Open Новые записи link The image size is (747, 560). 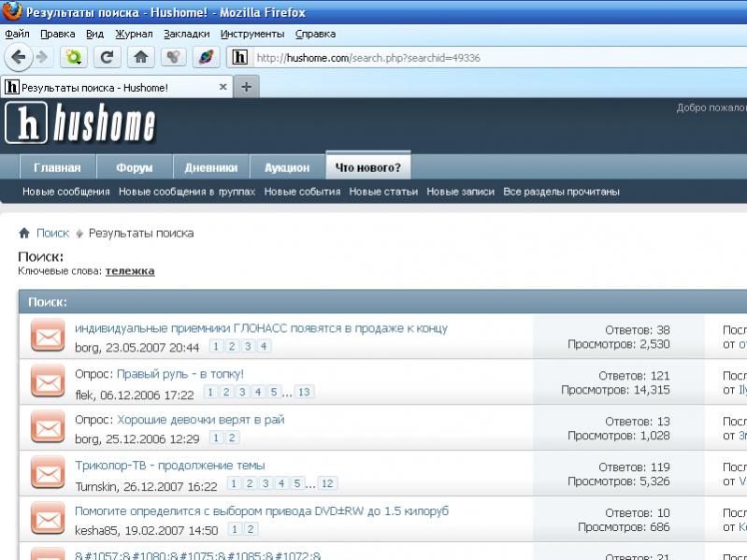point(460,192)
